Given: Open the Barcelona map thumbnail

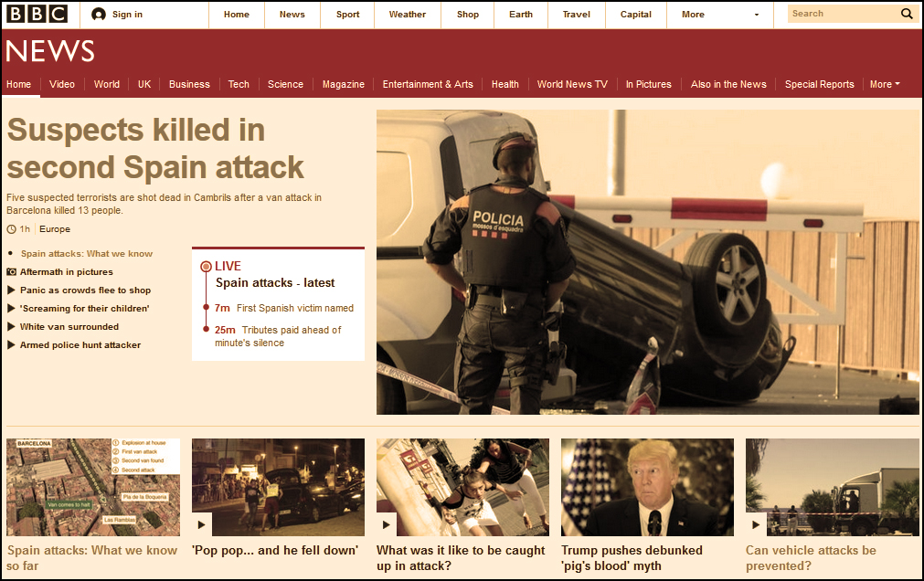Looking at the screenshot, I should (93, 487).
